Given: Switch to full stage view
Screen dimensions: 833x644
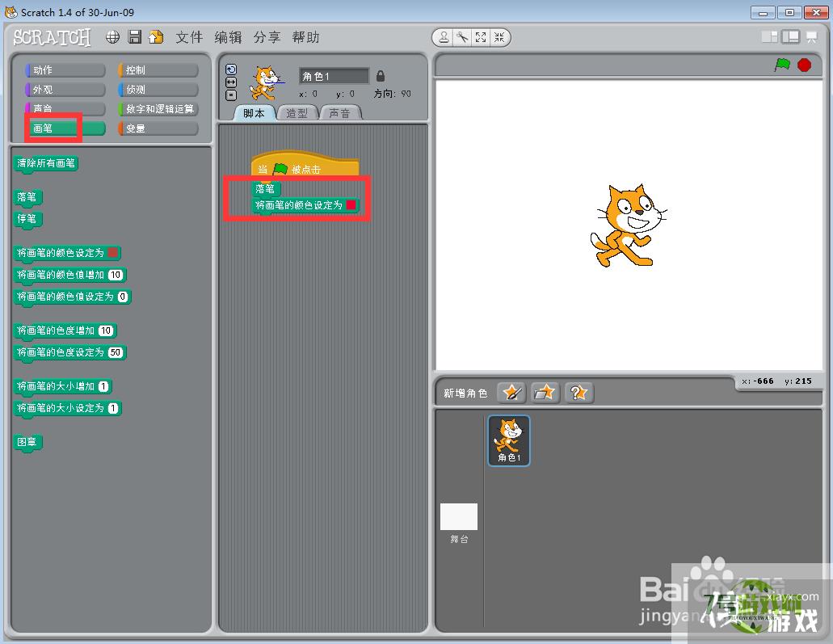Looking at the screenshot, I should click(790, 36).
